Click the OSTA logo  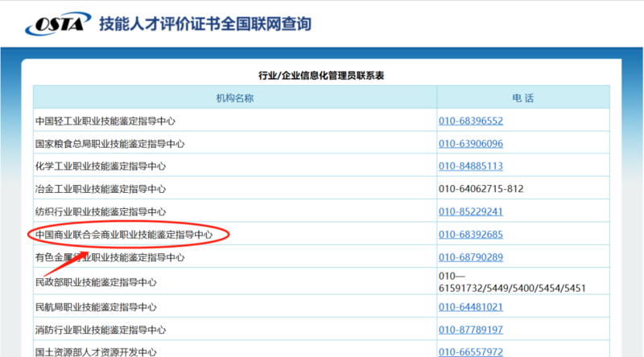point(58,24)
